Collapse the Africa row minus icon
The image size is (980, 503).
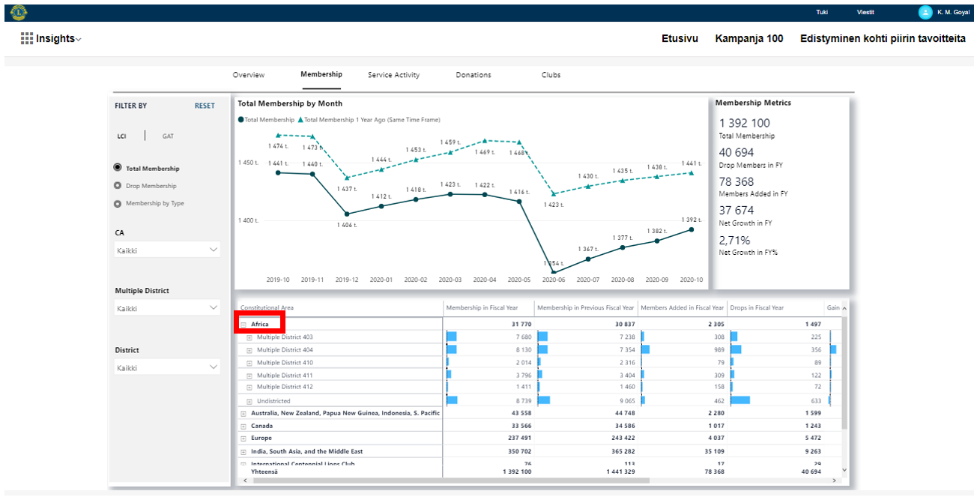pos(244,325)
